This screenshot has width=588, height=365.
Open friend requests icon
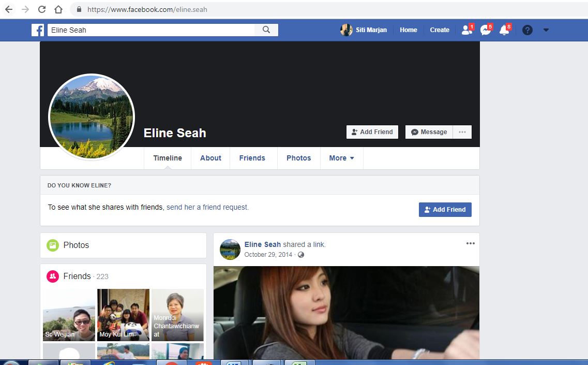467,30
